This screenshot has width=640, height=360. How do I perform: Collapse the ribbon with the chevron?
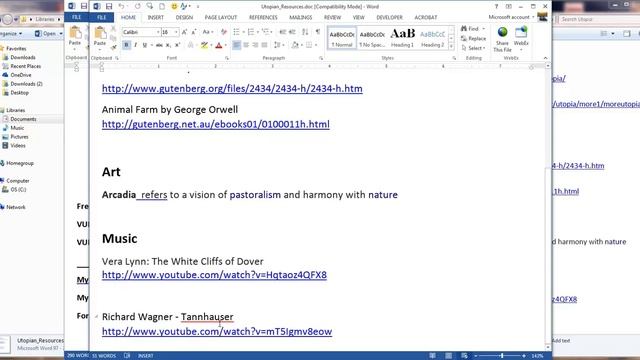point(545,58)
